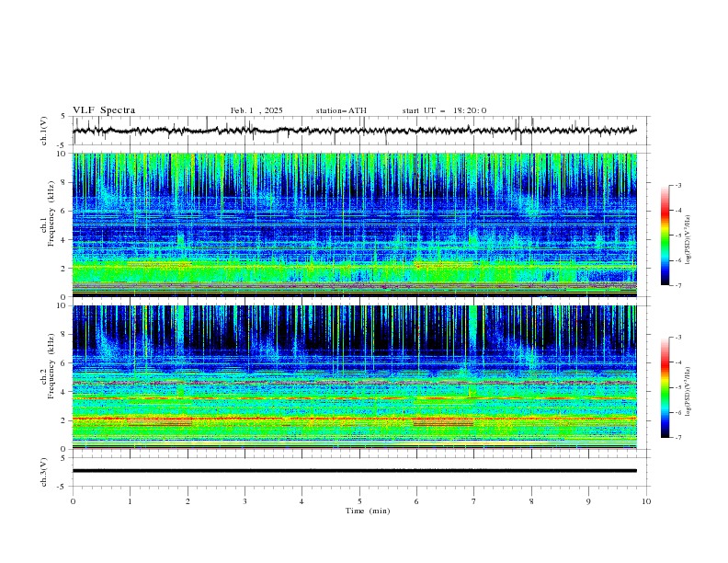Click the "ch.1(V)" waveform axis label
728x563 pixels.
[44, 131]
